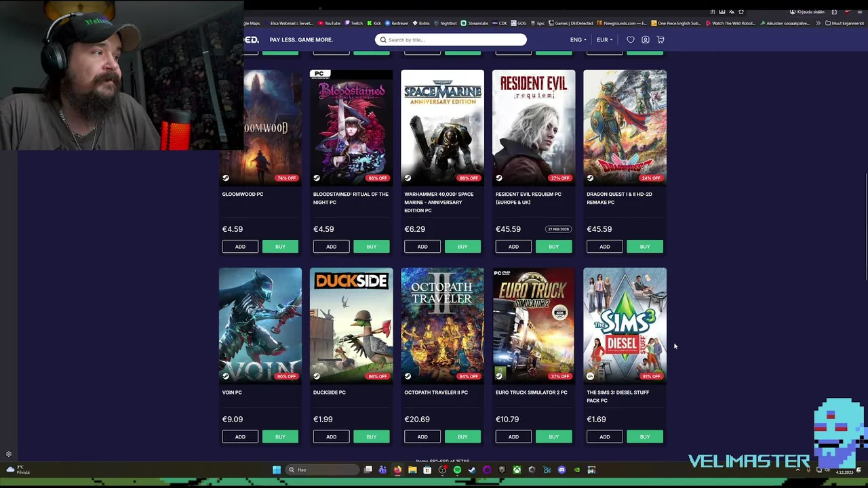Add Voin PC to cart
This screenshot has height=488, width=868.
[240, 437]
